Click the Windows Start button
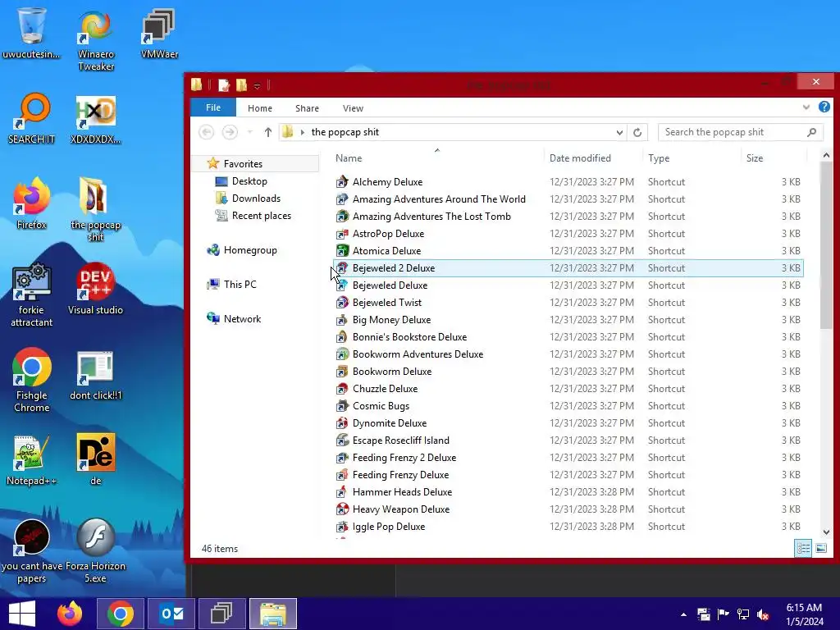Screen dimensions: 840x630 tap(22, 614)
